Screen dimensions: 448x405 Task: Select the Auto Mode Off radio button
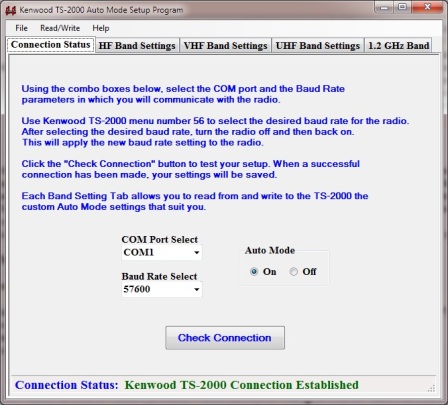tap(293, 272)
